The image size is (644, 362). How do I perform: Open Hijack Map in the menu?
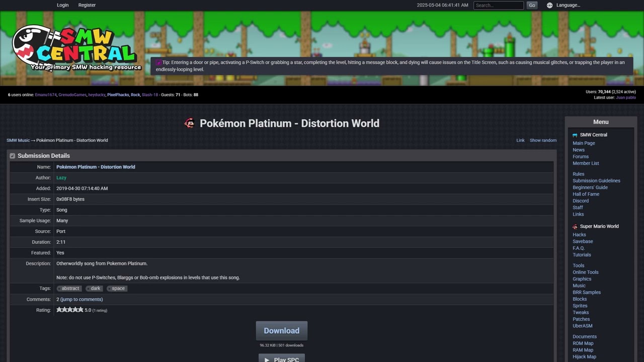pyautogui.click(x=584, y=357)
